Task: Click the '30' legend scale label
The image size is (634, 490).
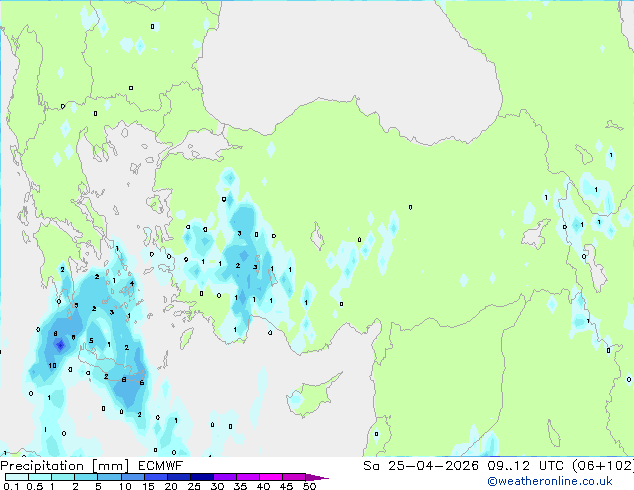Action: click(217, 486)
